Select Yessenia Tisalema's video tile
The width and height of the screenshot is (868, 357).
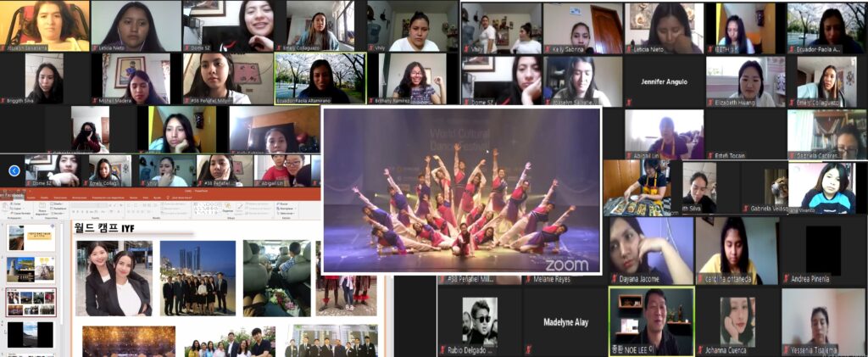[824, 321]
